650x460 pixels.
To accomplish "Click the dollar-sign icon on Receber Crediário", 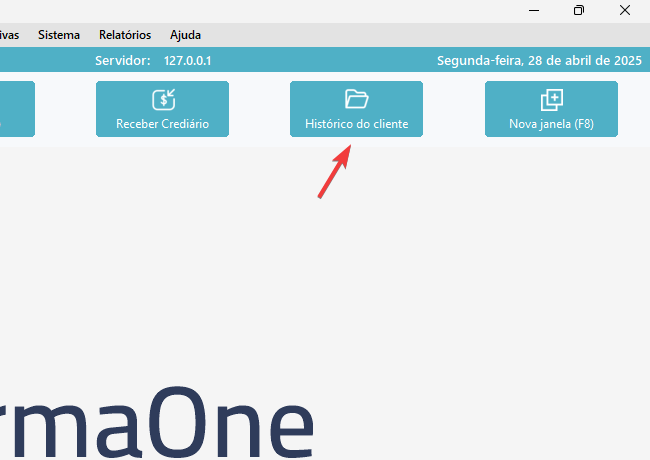I will point(163,99).
